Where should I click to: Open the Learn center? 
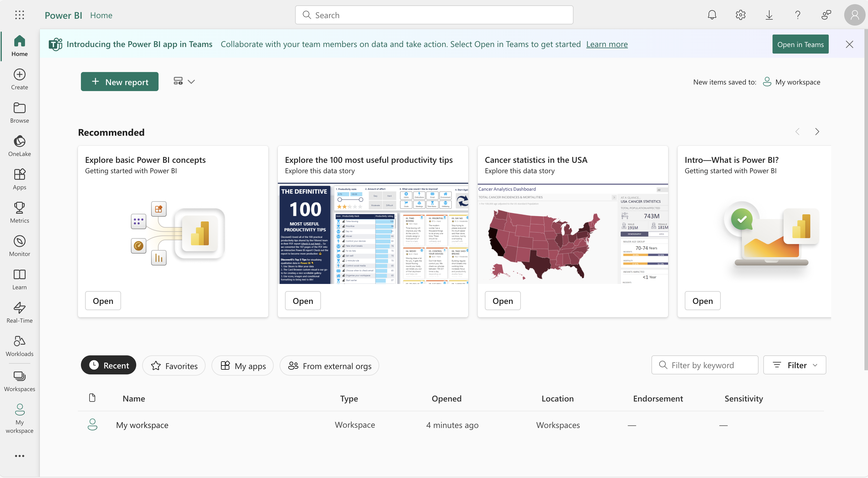click(x=20, y=279)
